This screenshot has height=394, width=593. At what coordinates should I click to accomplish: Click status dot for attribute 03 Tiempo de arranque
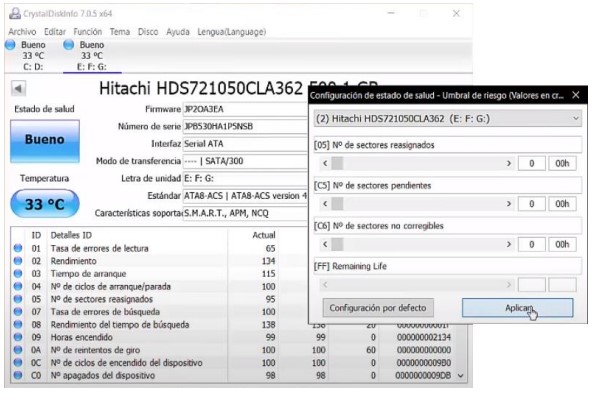pyautogui.click(x=17, y=274)
